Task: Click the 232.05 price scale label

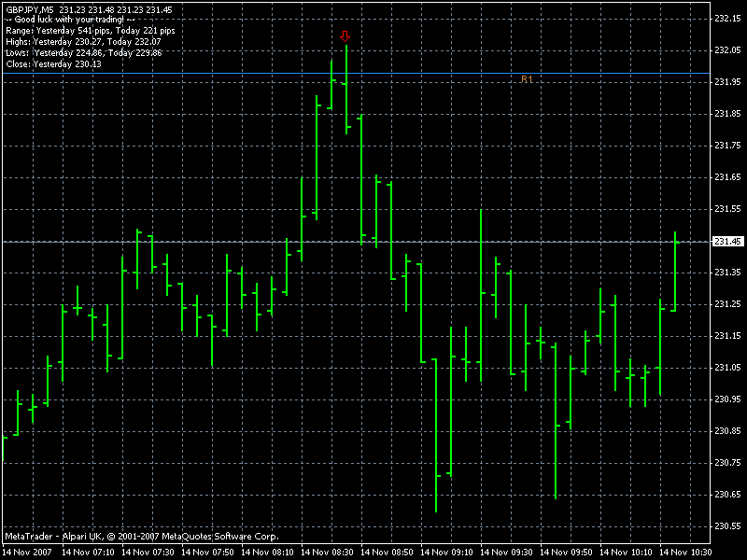Action: (728, 50)
